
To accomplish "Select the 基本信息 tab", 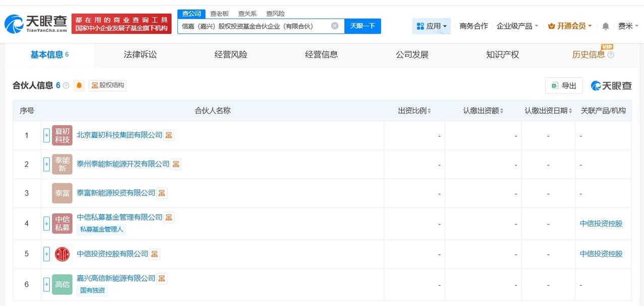I will (49, 54).
